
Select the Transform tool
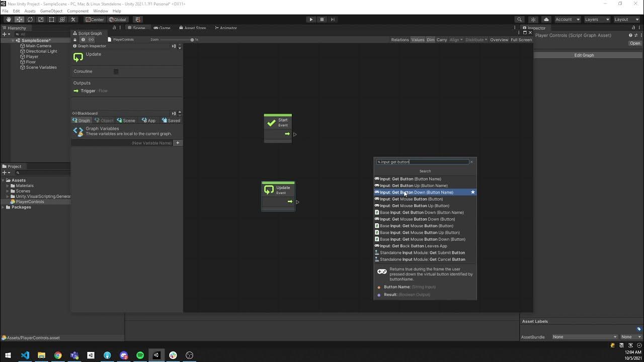[62, 19]
